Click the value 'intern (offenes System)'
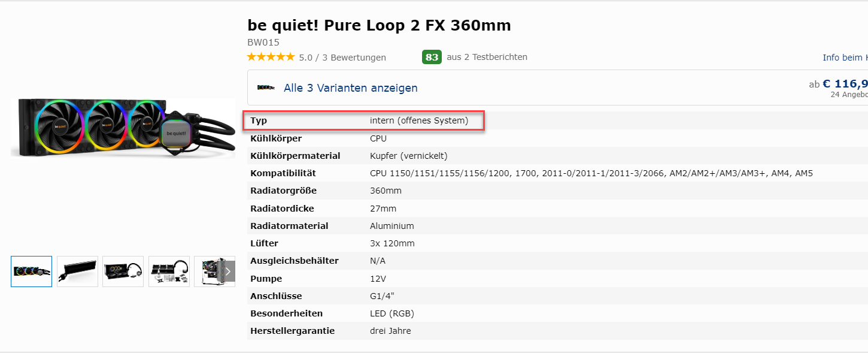 (x=419, y=120)
